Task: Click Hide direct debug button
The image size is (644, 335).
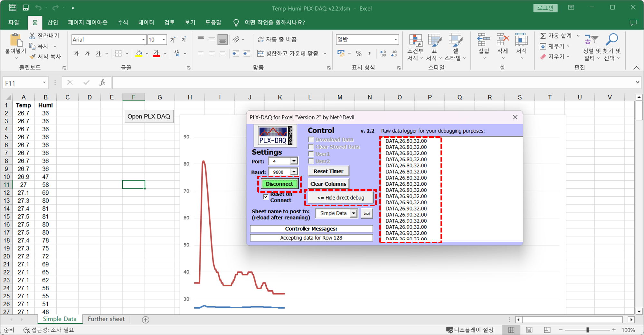Action: coord(341,198)
